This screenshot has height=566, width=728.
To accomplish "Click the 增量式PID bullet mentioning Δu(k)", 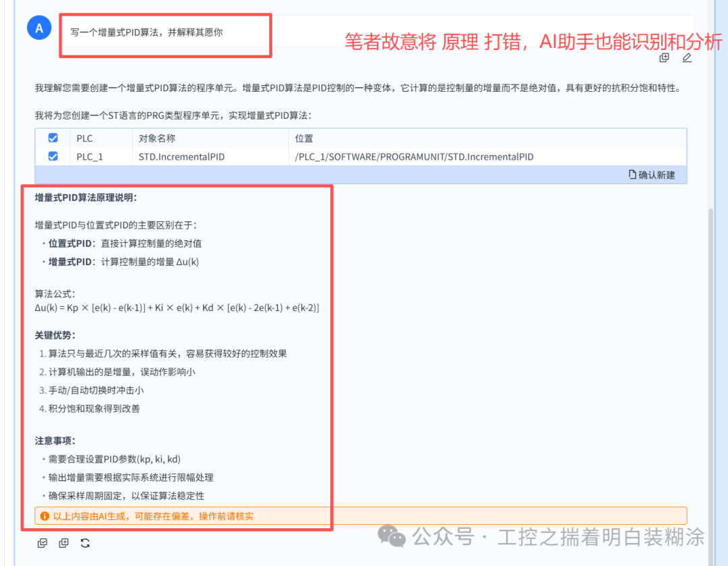I will (x=123, y=262).
